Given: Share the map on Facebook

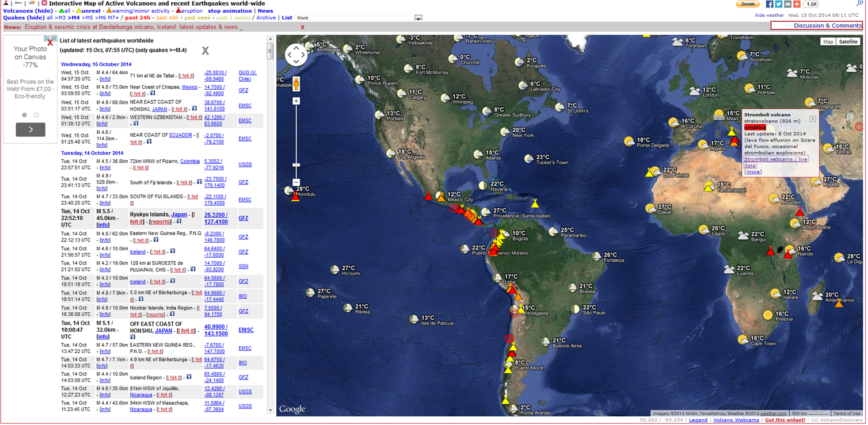Looking at the screenshot, I should click(x=770, y=4).
